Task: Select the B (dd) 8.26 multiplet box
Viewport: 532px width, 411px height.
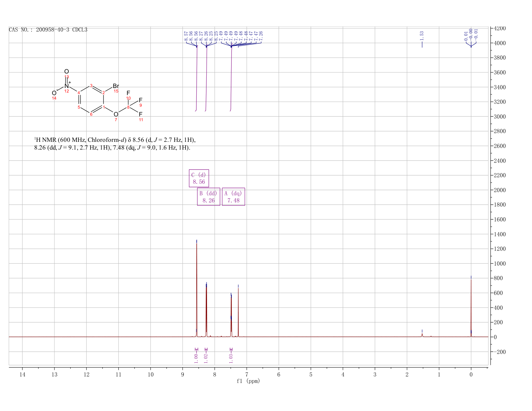Action: (209, 197)
